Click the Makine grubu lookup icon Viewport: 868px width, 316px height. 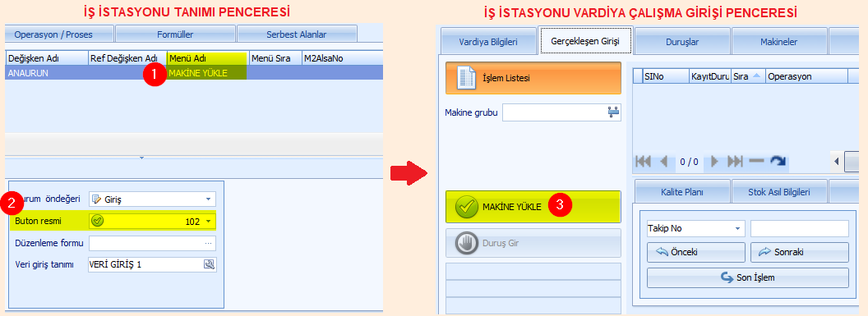click(x=613, y=112)
